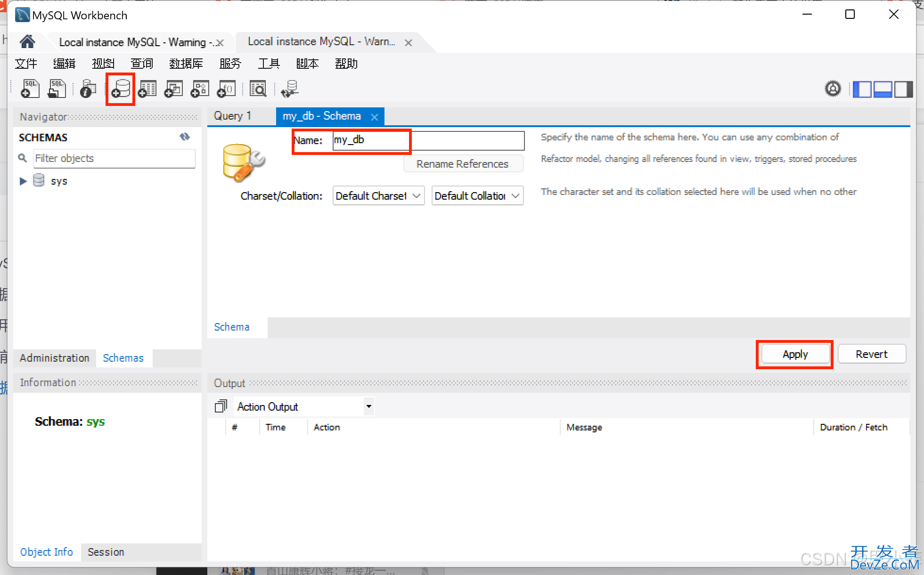Viewport: 924px width, 575px height.
Task: Select the Schemas navigator tab
Action: [x=123, y=358]
